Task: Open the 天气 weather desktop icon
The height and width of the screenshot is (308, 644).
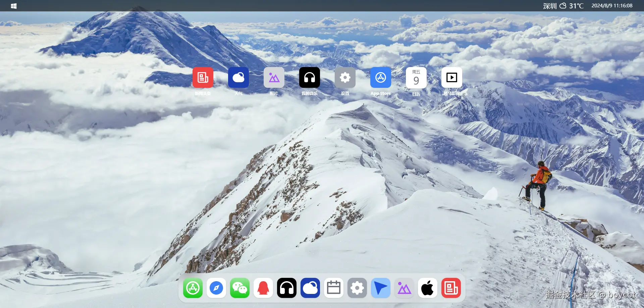Action: click(238, 77)
